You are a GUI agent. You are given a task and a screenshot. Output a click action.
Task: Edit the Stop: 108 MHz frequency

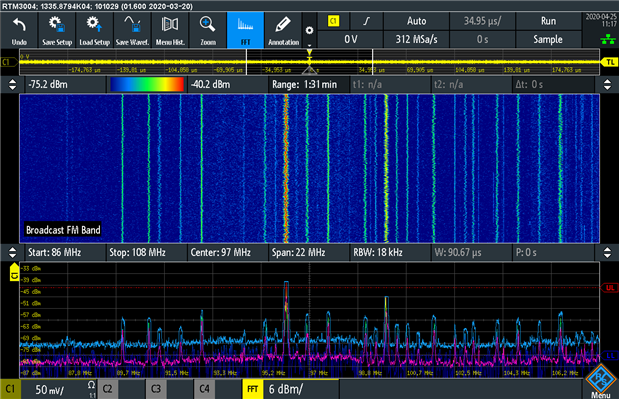point(147,253)
